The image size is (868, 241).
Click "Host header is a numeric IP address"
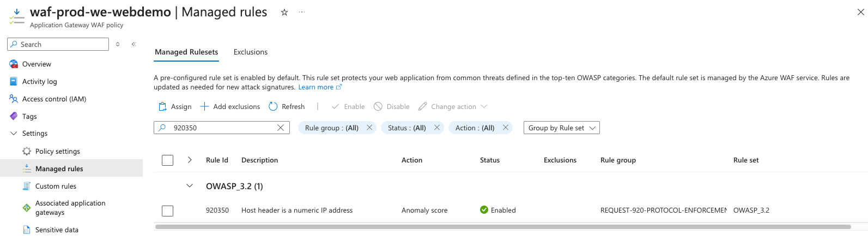(x=297, y=210)
